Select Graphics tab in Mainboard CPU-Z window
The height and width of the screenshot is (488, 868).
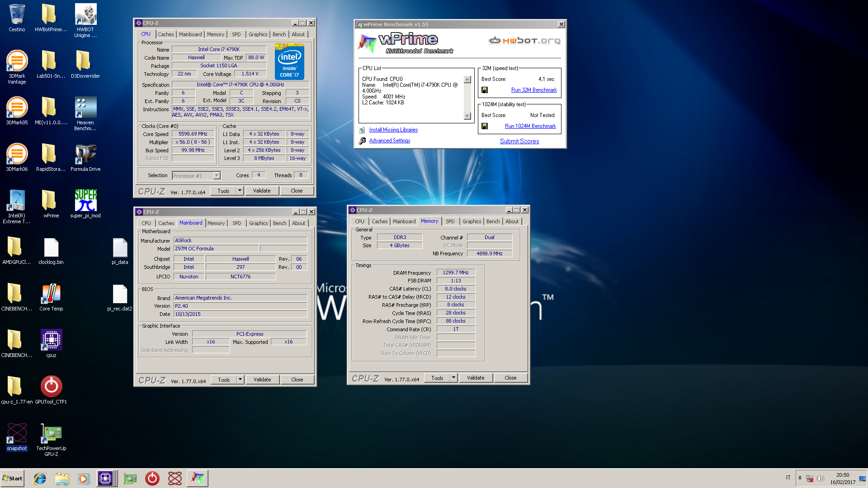pos(259,223)
